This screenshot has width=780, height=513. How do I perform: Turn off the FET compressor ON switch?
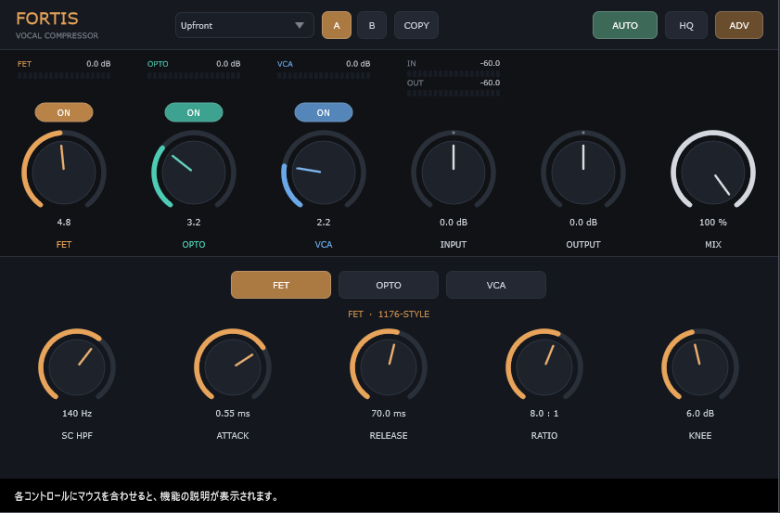pos(64,112)
